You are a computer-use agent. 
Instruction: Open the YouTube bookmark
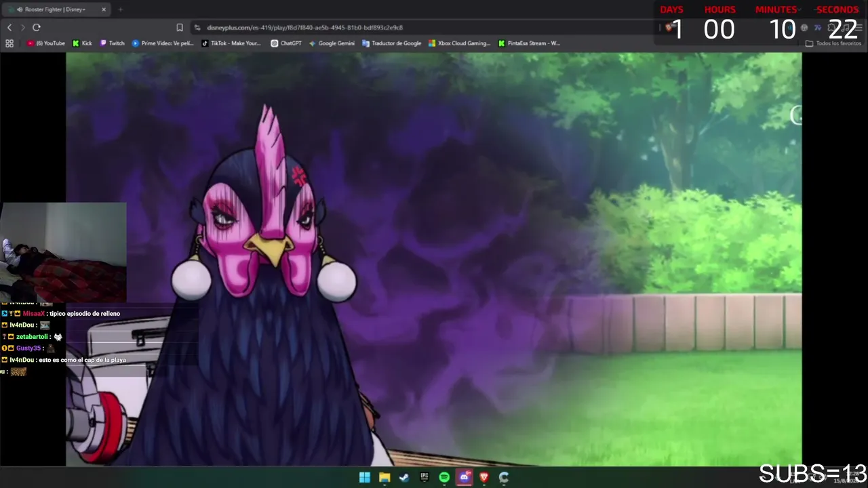[46, 43]
